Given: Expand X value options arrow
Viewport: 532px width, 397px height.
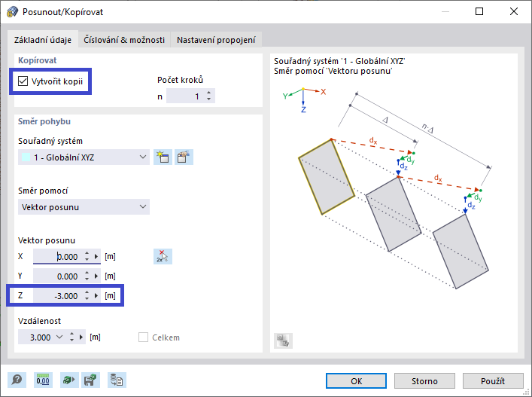Looking at the screenshot, I should pos(96,256).
